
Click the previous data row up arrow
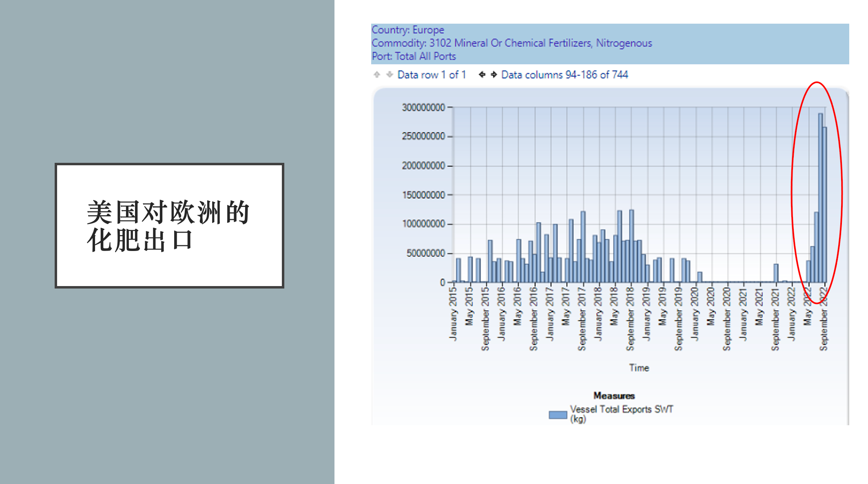[x=377, y=75]
